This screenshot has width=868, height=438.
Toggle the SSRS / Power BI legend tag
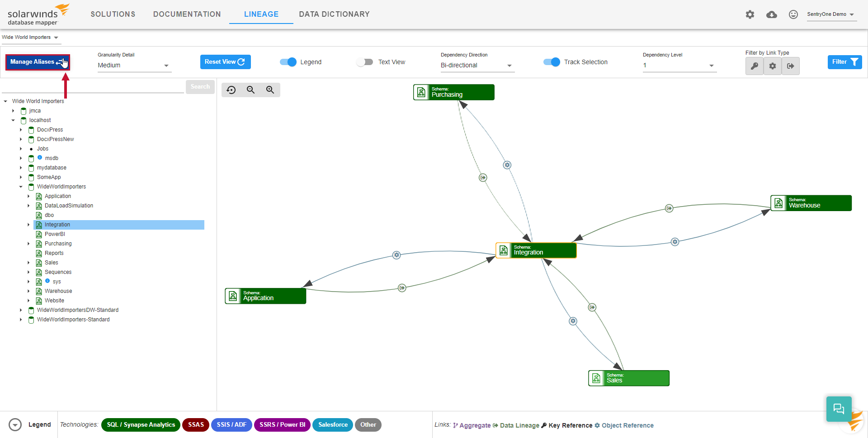(x=282, y=425)
